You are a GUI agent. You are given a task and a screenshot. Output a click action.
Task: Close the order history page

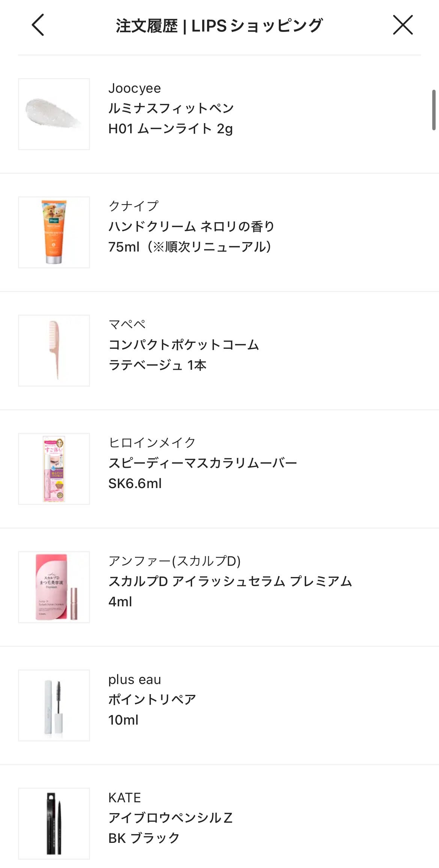403,25
